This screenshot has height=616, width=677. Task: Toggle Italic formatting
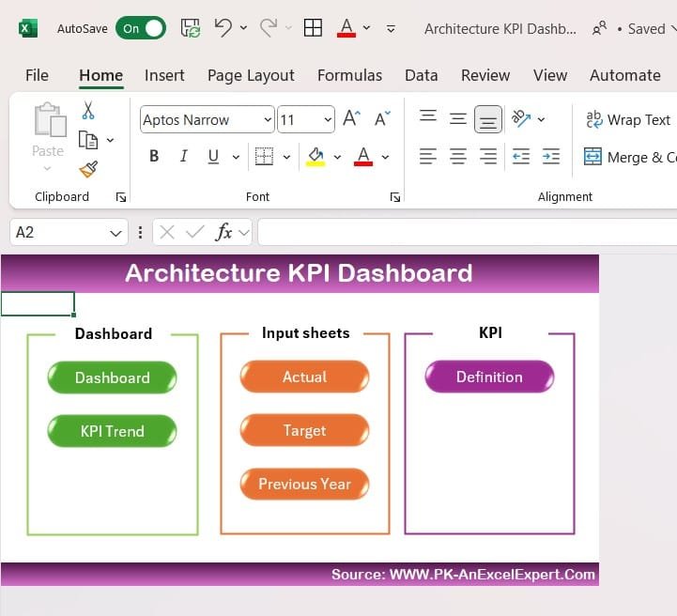coord(184,157)
